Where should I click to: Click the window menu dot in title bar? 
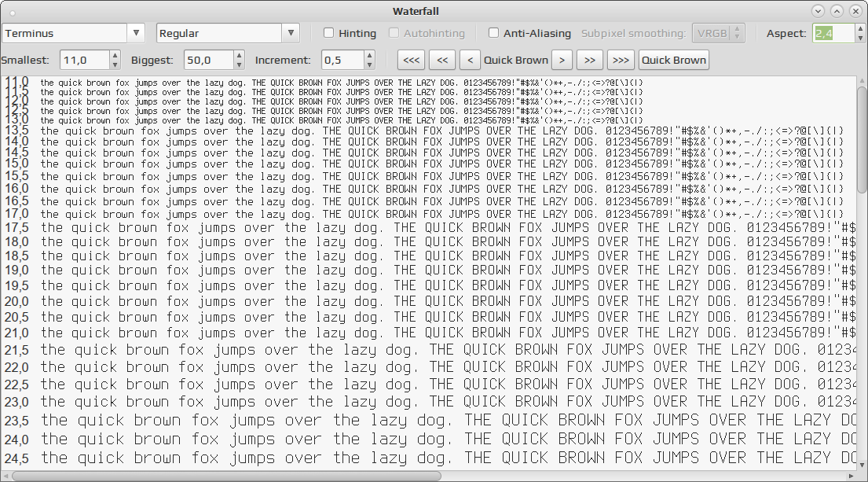click(13, 13)
